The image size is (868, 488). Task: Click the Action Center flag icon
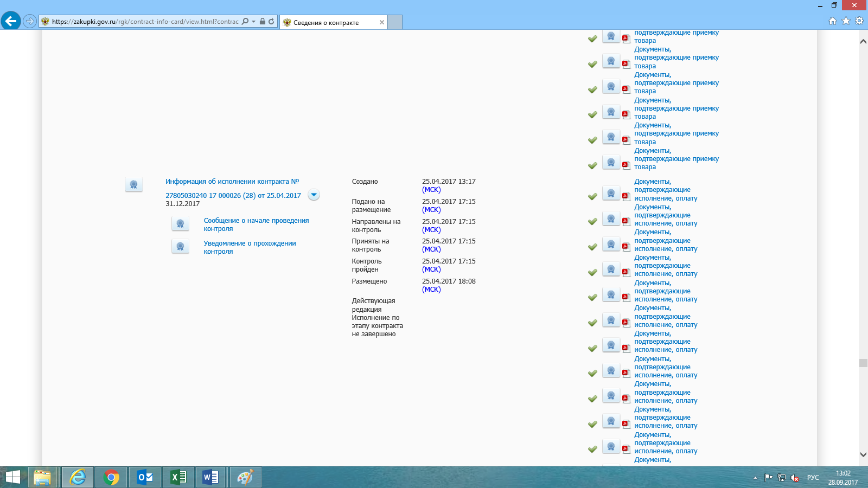[768, 478]
